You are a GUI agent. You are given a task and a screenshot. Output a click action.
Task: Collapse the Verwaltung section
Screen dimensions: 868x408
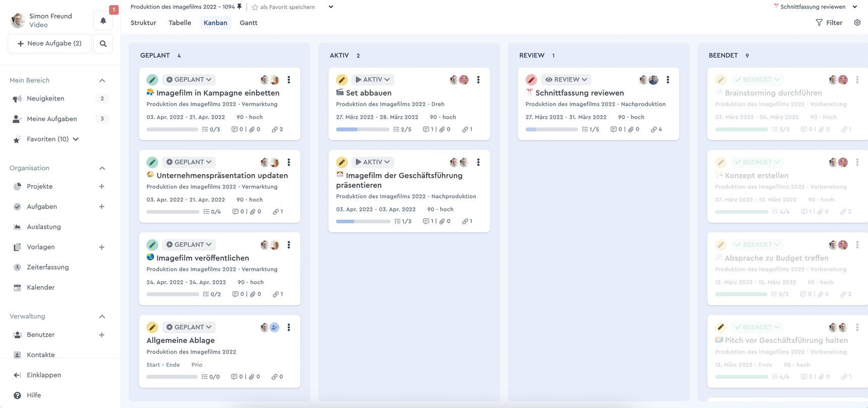coord(102,317)
